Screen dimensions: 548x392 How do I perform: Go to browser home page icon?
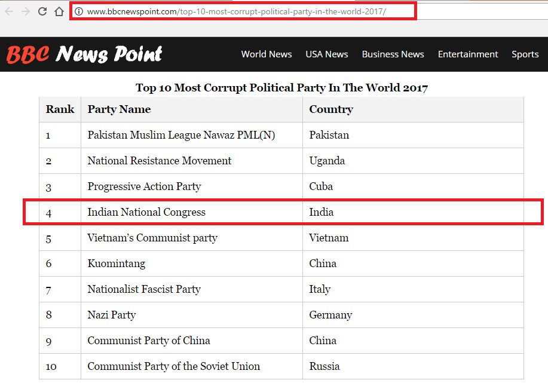pyautogui.click(x=59, y=11)
